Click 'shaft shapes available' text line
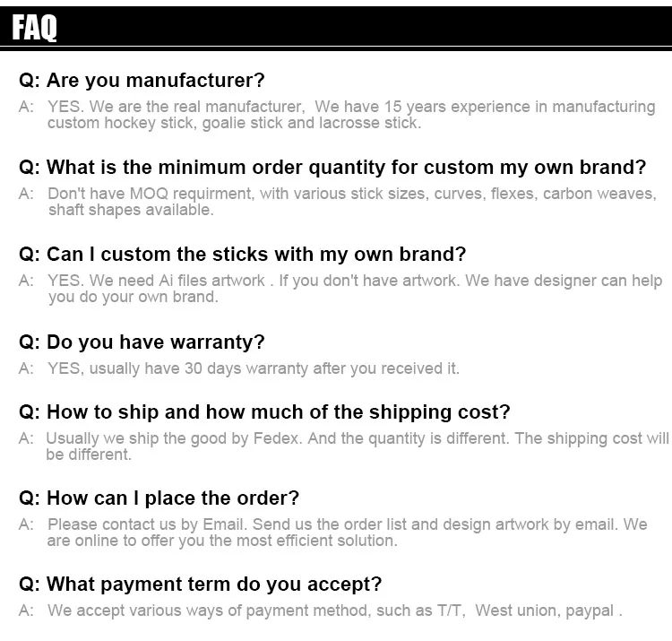 point(131,210)
